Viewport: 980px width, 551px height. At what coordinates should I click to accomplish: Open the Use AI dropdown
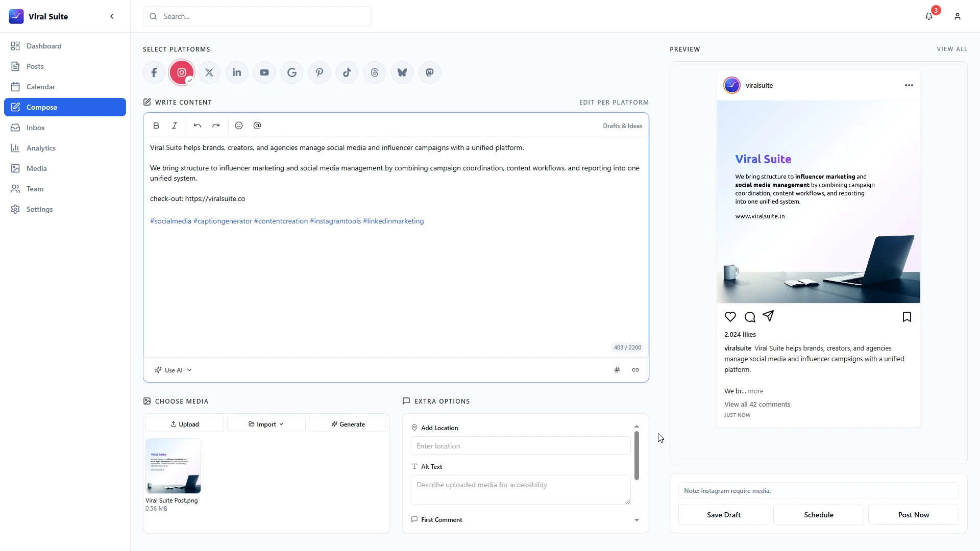click(173, 370)
